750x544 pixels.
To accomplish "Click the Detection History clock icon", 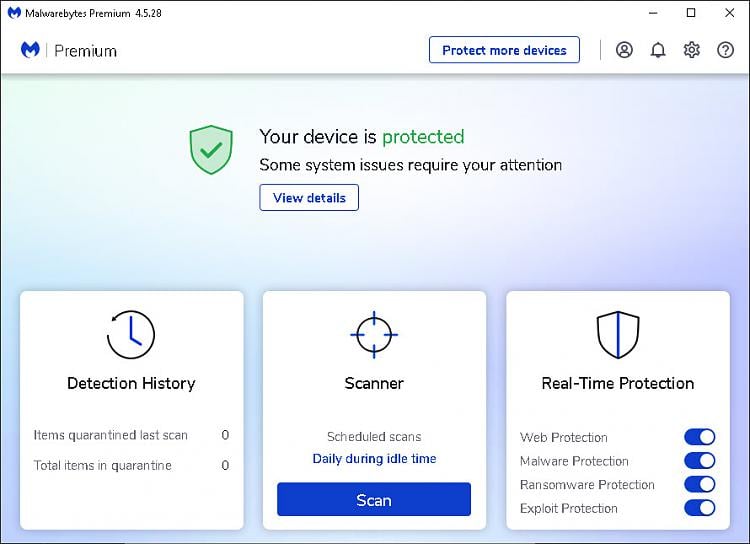I will point(131,334).
